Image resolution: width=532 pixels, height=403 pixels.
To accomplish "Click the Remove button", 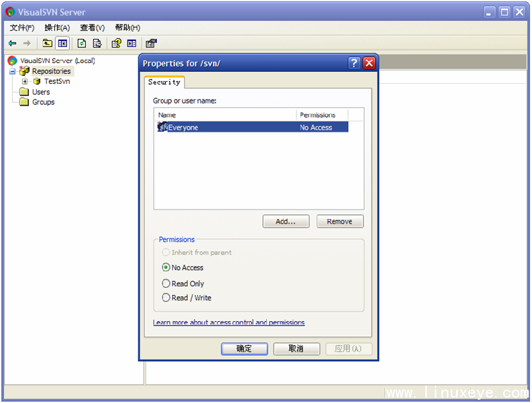I will 339,221.
